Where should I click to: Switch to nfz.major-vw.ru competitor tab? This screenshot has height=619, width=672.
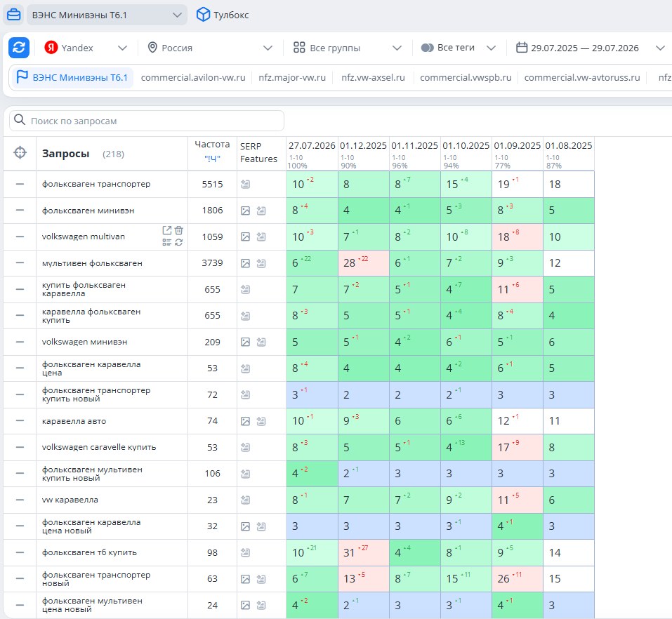pos(292,77)
